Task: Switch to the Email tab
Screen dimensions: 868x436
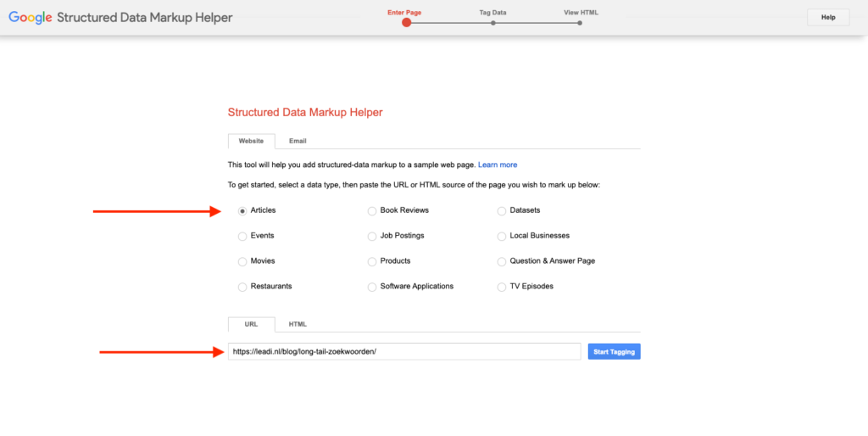Action: coord(298,142)
